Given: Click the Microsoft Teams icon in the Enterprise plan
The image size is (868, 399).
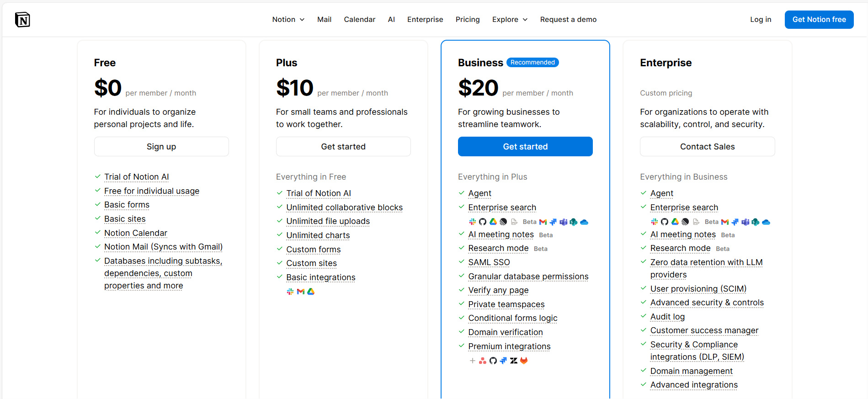Looking at the screenshot, I should pyautogui.click(x=746, y=222).
